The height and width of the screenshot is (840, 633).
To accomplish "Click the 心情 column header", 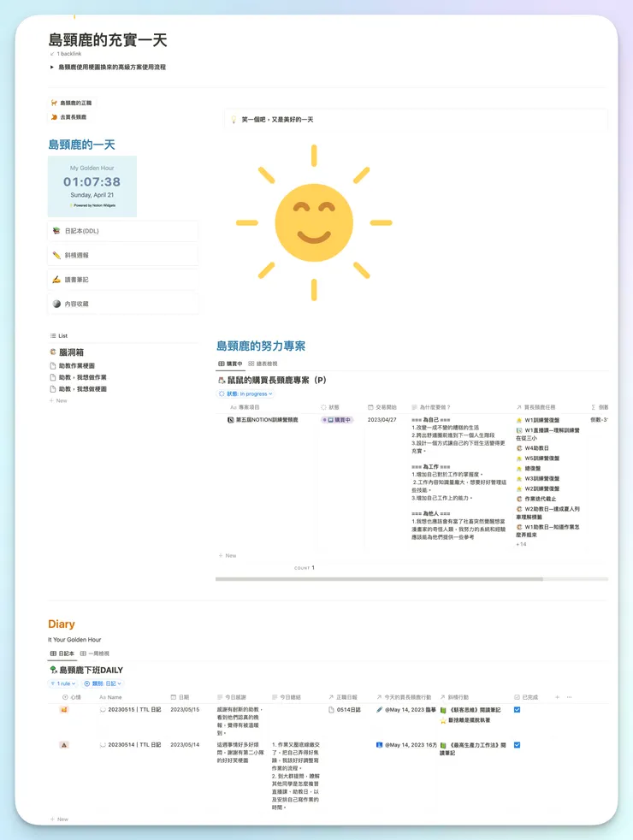I will (72, 697).
